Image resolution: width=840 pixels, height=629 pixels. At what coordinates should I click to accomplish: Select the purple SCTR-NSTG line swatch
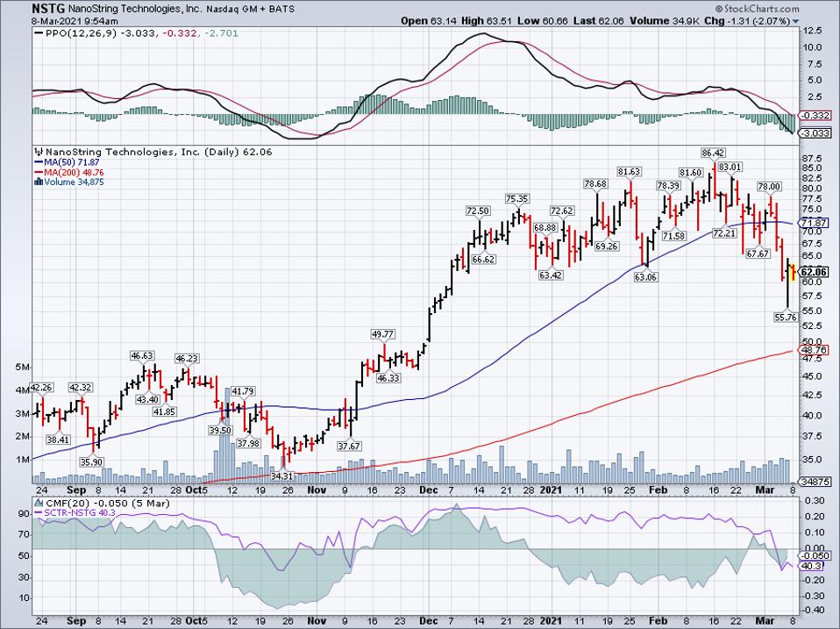(x=39, y=512)
